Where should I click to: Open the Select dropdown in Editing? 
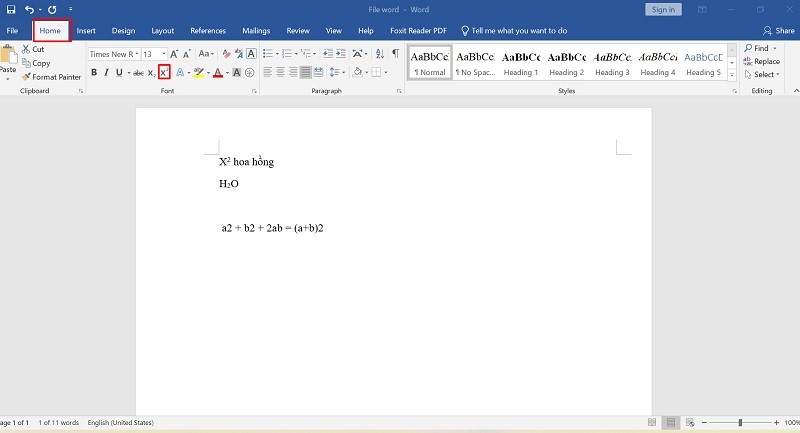(x=762, y=74)
